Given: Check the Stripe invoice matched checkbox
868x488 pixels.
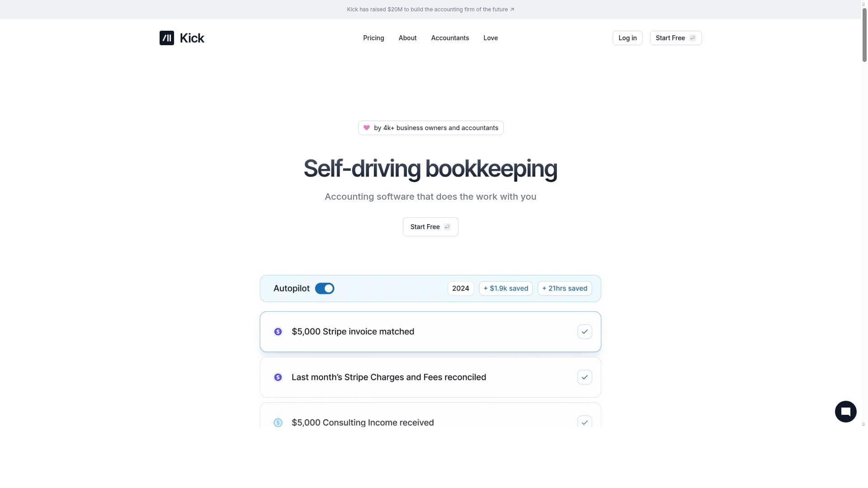Looking at the screenshot, I should [x=585, y=332].
